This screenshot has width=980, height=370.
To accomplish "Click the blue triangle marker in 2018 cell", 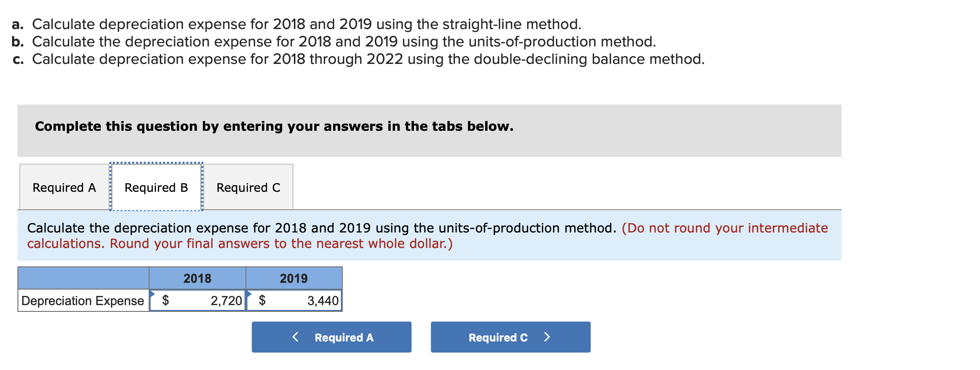I will (152, 293).
